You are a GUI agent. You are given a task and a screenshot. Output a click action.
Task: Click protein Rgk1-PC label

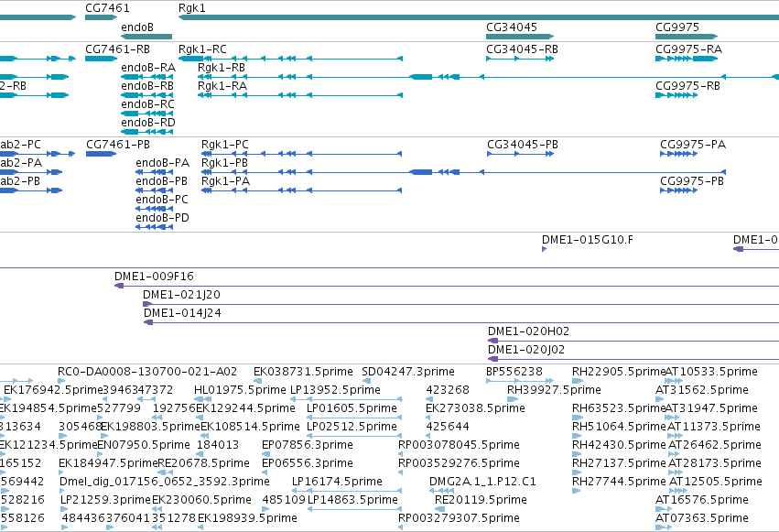pos(224,145)
